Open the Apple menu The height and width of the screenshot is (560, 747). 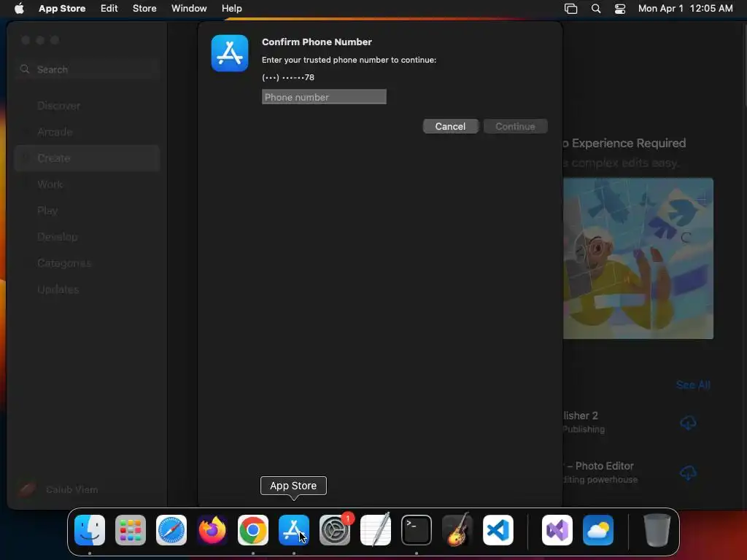tap(19, 8)
